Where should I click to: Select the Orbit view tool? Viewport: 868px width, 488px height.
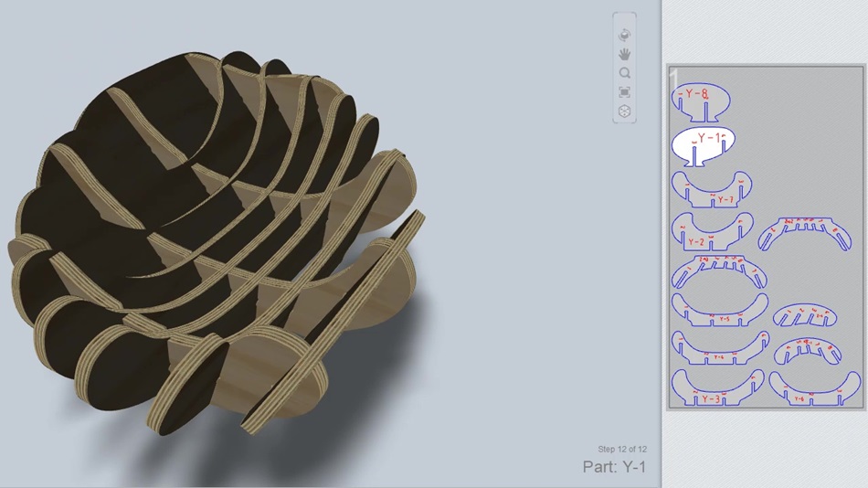625,35
